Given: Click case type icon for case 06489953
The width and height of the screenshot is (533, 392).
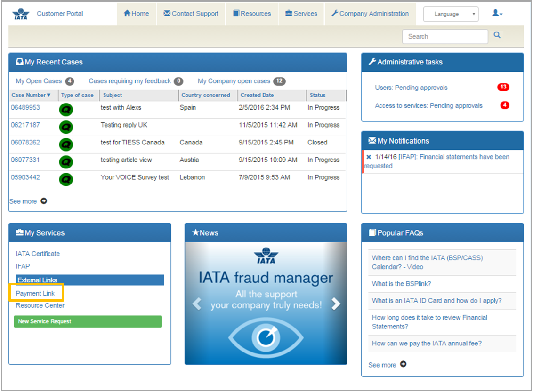Looking at the screenshot, I should 66,109.
